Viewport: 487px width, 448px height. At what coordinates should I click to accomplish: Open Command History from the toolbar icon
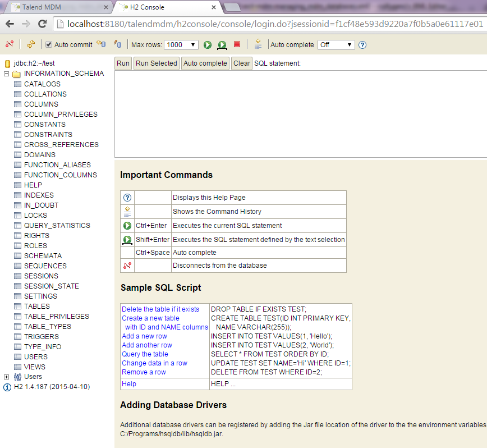[258, 44]
